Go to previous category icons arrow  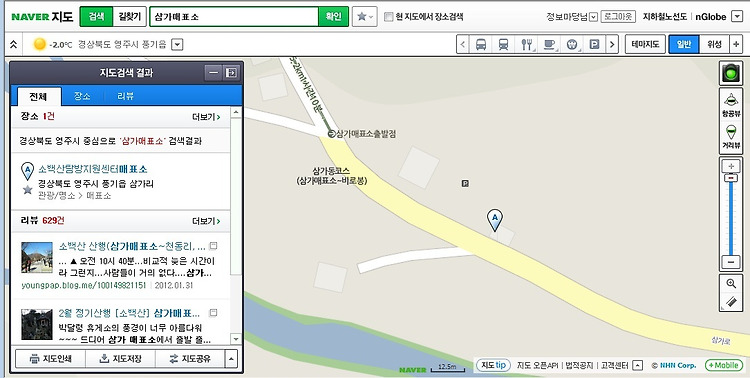[463, 44]
